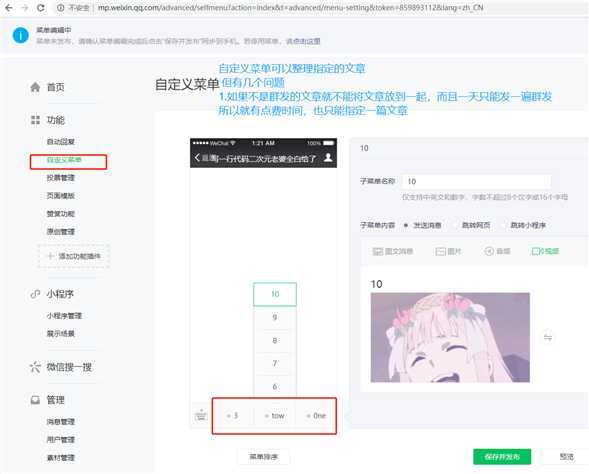Viewport: 589px width, 474px height.
Task: Select the bottom menu labeled One
Action: pyautogui.click(x=316, y=416)
